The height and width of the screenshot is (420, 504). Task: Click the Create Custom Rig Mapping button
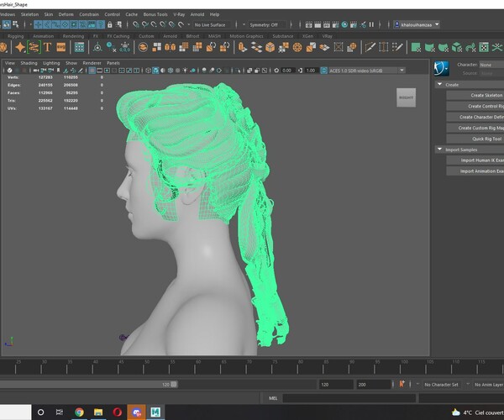pyautogui.click(x=475, y=128)
